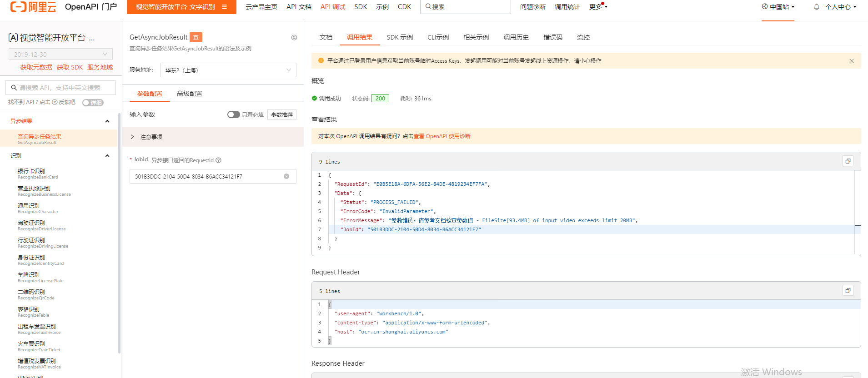Switch to the 调用历史 tab
This screenshot has width=868, height=378.
coord(516,37)
